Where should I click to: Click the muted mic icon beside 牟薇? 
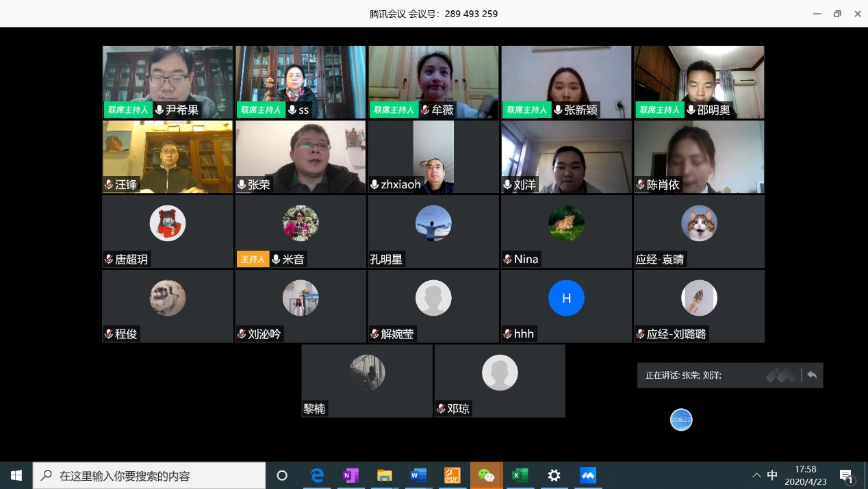425,110
